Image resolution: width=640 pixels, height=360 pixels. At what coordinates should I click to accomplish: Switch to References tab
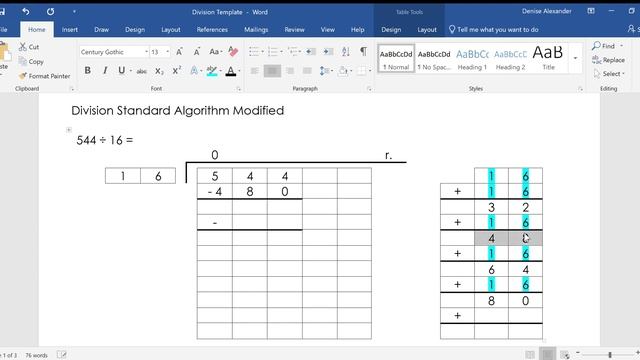[x=212, y=29]
